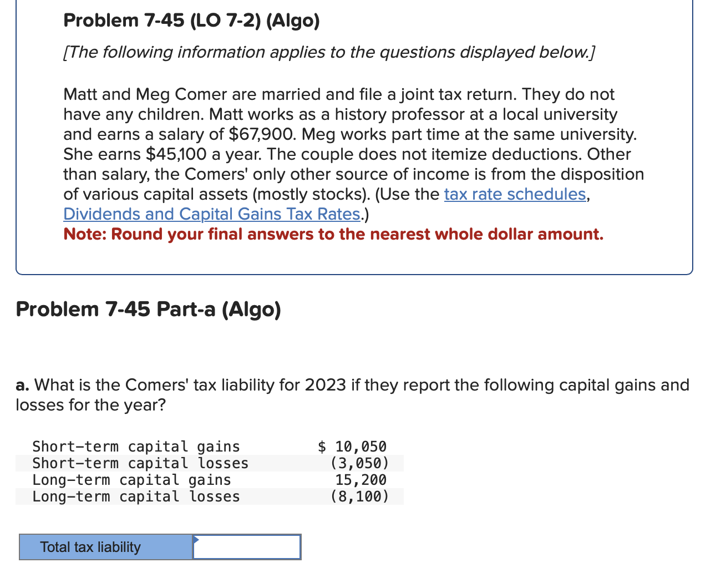Click the red rounding note text
This screenshot has height=588, width=721.
[333, 234]
